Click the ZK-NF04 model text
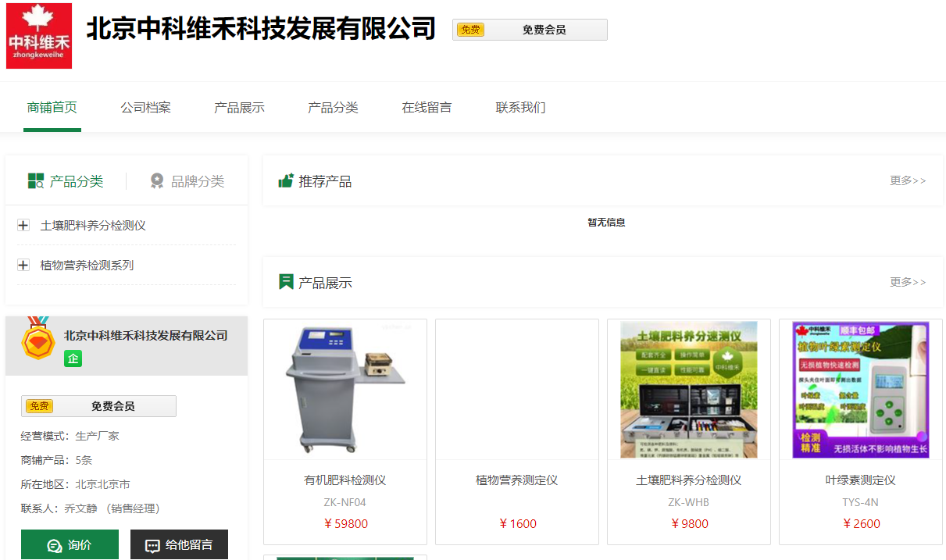The image size is (946, 560). (x=345, y=502)
